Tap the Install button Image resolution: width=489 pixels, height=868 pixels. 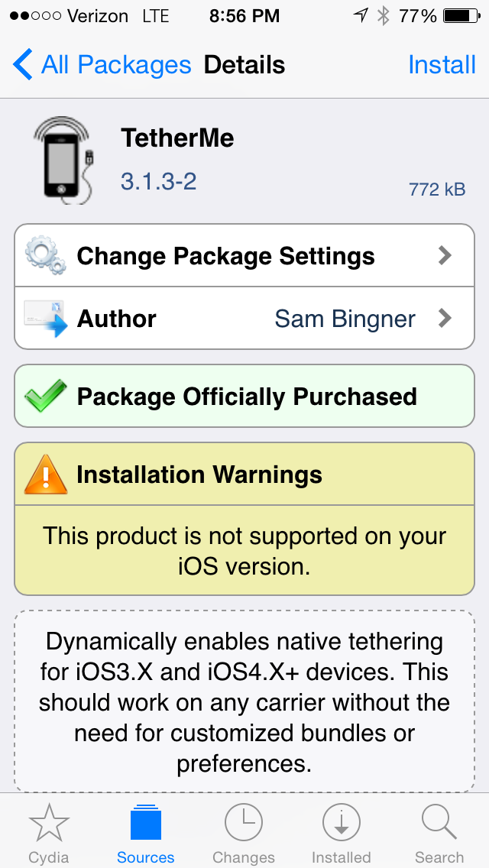click(442, 65)
